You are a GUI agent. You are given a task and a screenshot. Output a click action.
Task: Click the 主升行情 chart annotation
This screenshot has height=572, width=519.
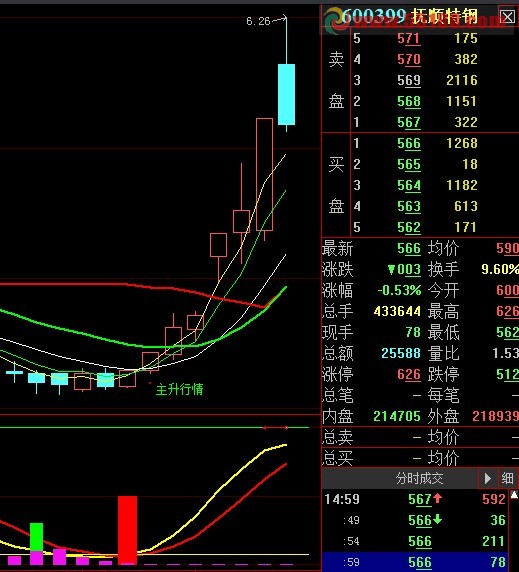[x=179, y=390]
